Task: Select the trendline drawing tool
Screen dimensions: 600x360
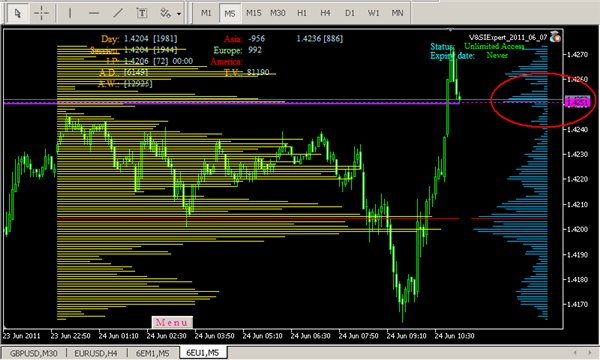Action: pyautogui.click(x=118, y=13)
